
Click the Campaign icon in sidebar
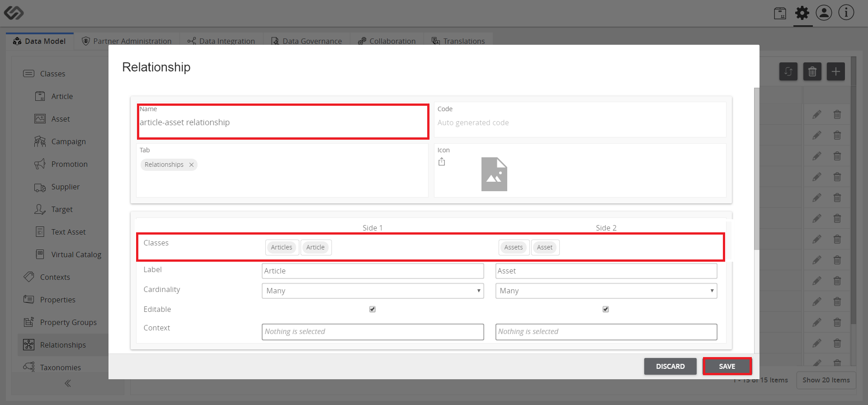(40, 141)
